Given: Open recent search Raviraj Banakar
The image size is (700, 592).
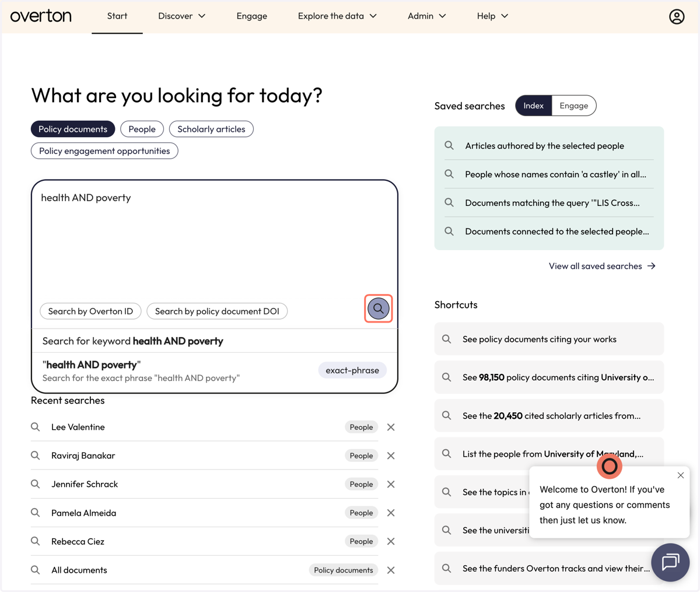Looking at the screenshot, I should pos(83,456).
